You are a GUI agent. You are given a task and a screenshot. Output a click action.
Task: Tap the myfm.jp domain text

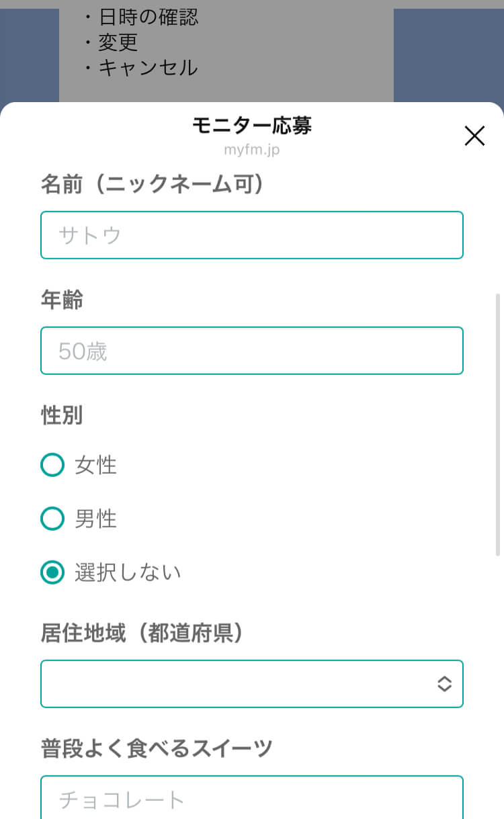pyautogui.click(x=252, y=150)
